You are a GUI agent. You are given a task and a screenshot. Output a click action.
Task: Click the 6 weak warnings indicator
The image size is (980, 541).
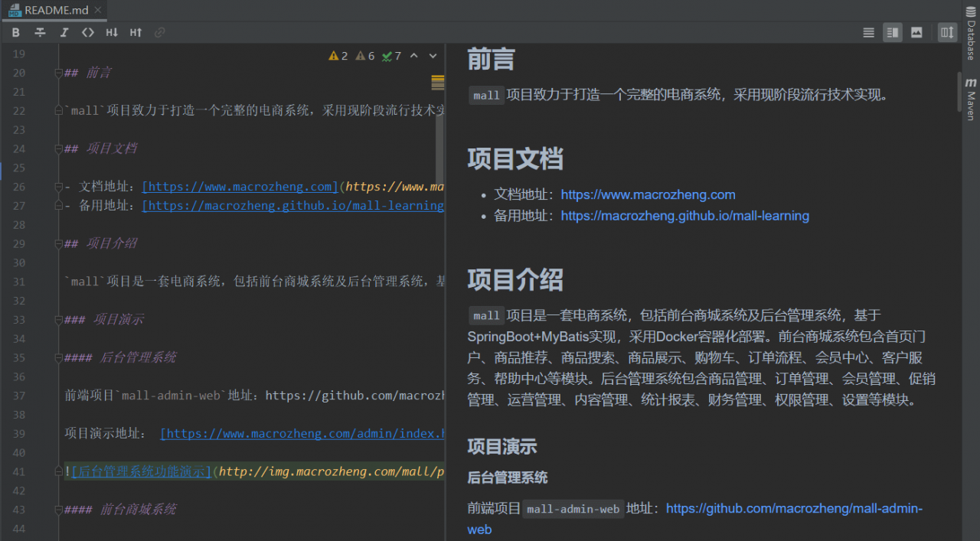tap(365, 56)
